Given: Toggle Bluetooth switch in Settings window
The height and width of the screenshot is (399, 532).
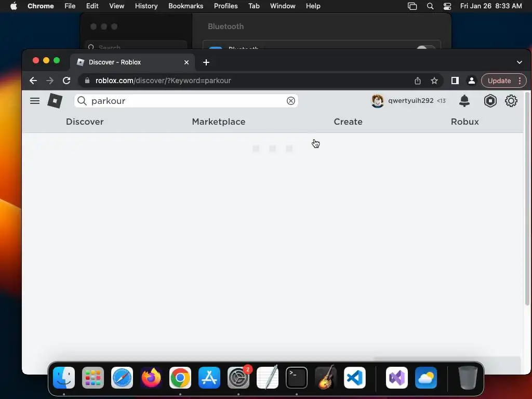Looking at the screenshot, I should (x=426, y=47).
